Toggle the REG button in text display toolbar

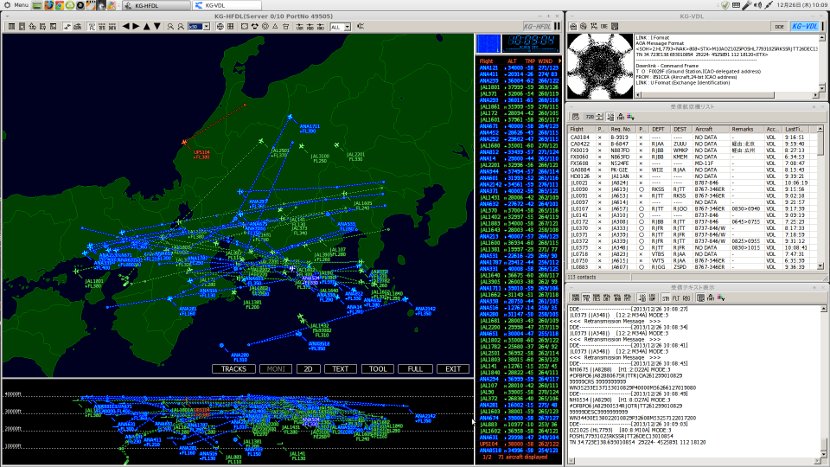click(x=686, y=298)
